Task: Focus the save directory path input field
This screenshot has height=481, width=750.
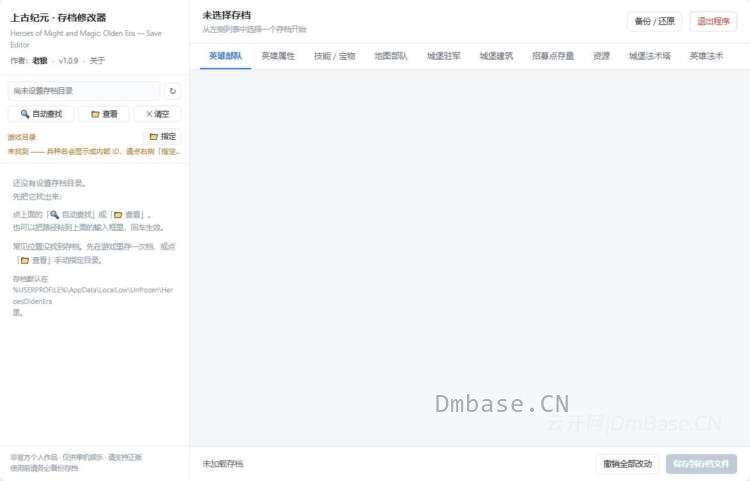Action: (84, 91)
